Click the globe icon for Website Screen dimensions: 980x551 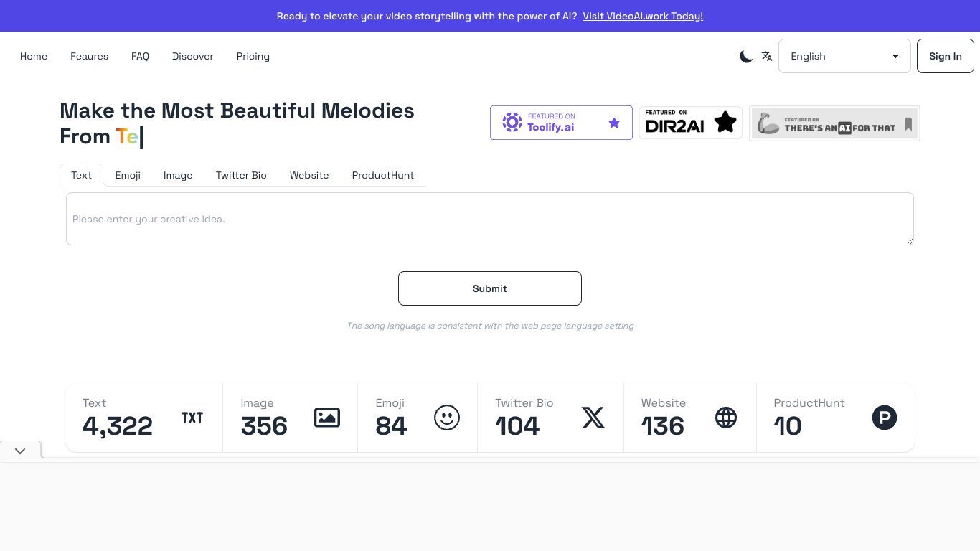tap(726, 418)
